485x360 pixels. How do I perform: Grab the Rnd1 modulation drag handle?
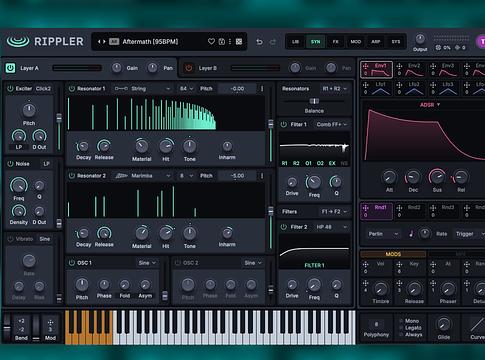(366, 208)
